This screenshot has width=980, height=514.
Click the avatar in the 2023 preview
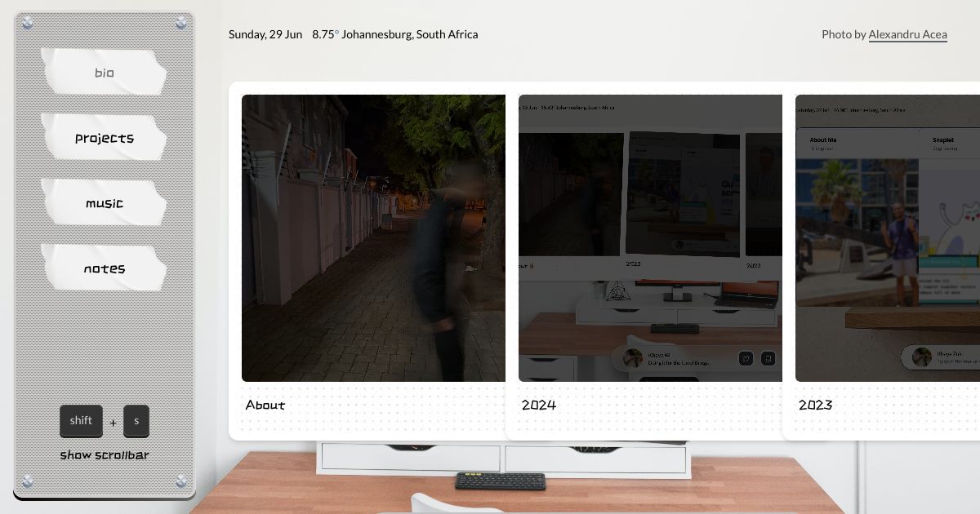point(922,357)
